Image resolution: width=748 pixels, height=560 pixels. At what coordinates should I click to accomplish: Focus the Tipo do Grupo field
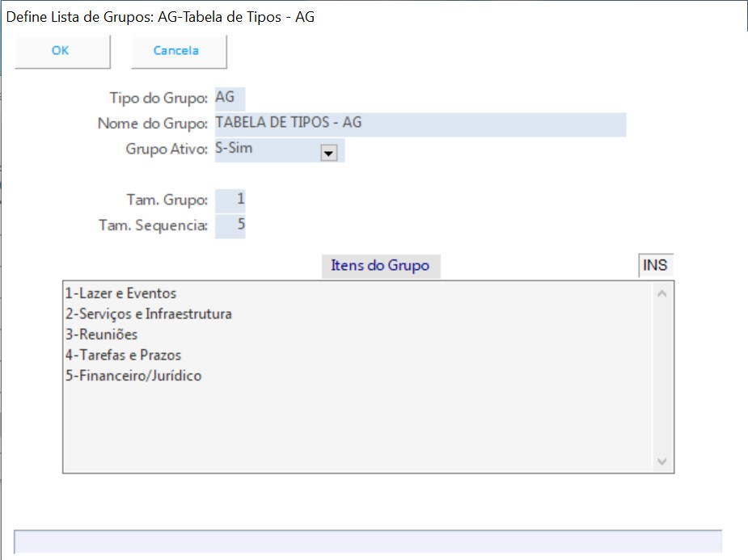(x=230, y=98)
